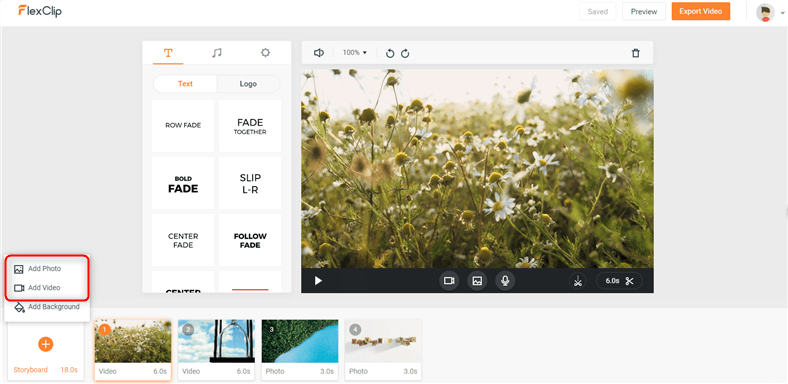Switch to the Text tool tab
788x384 pixels.
[168, 53]
